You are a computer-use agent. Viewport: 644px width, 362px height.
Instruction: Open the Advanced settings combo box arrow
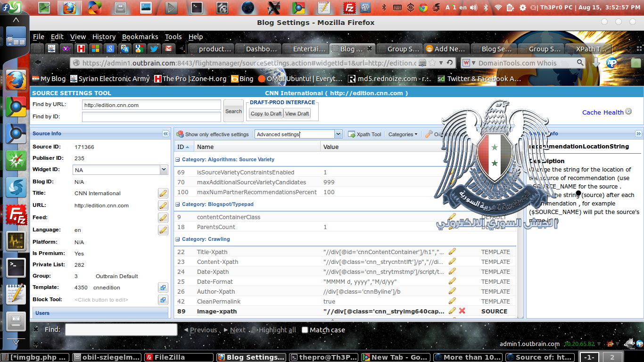click(338, 134)
